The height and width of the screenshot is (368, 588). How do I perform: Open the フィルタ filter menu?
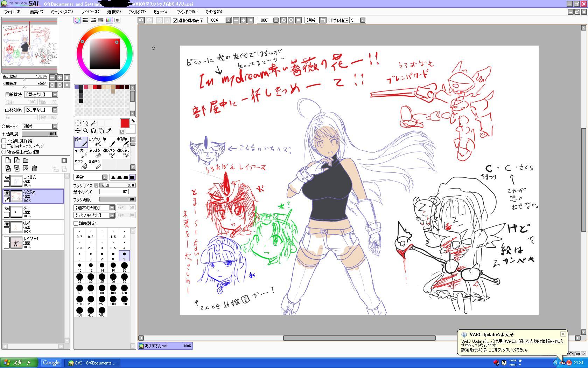(x=137, y=12)
